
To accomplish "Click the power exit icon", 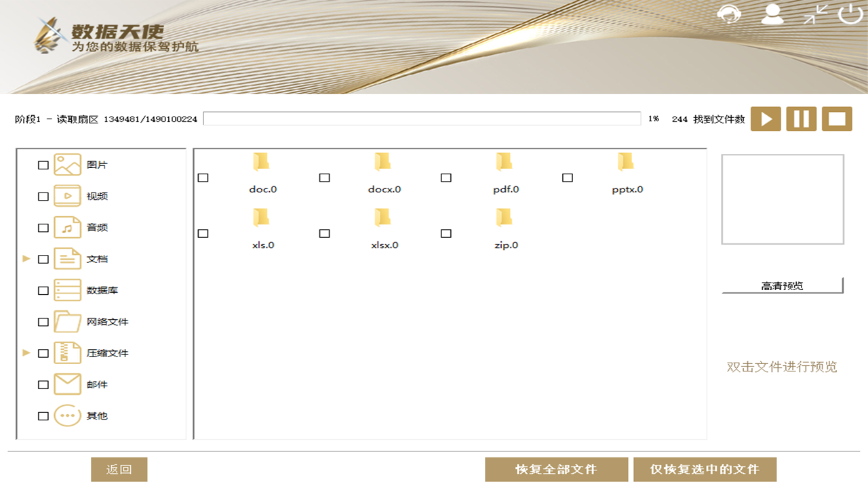I will click(x=848, y=15).
